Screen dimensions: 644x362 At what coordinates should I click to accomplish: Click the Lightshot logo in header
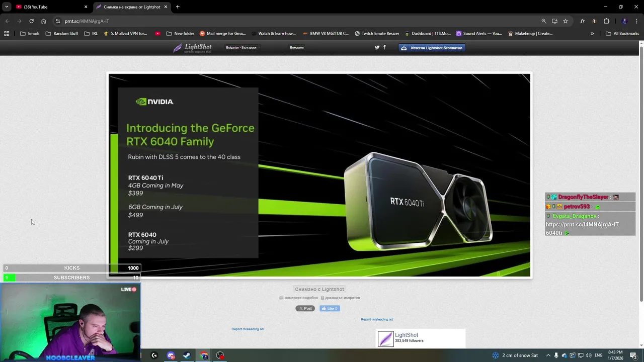pyautogui.click(x=192, y=48)
